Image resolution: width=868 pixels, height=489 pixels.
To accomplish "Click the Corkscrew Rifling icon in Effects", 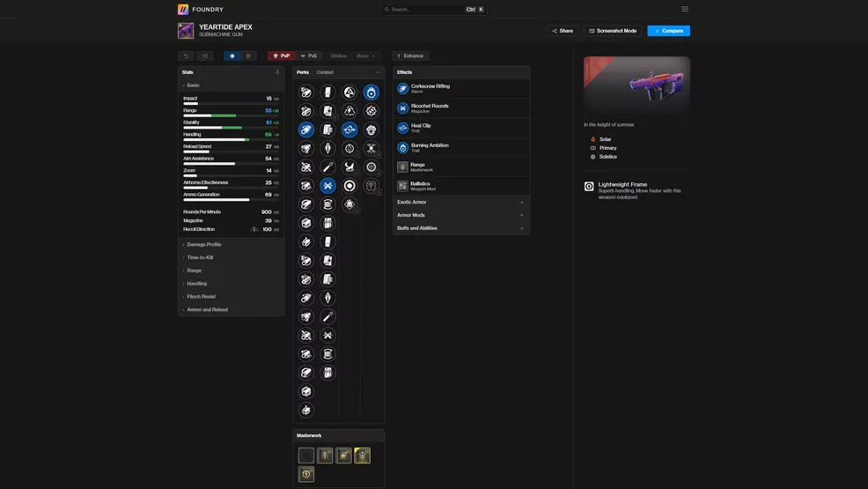I will (x=402, y=88).
